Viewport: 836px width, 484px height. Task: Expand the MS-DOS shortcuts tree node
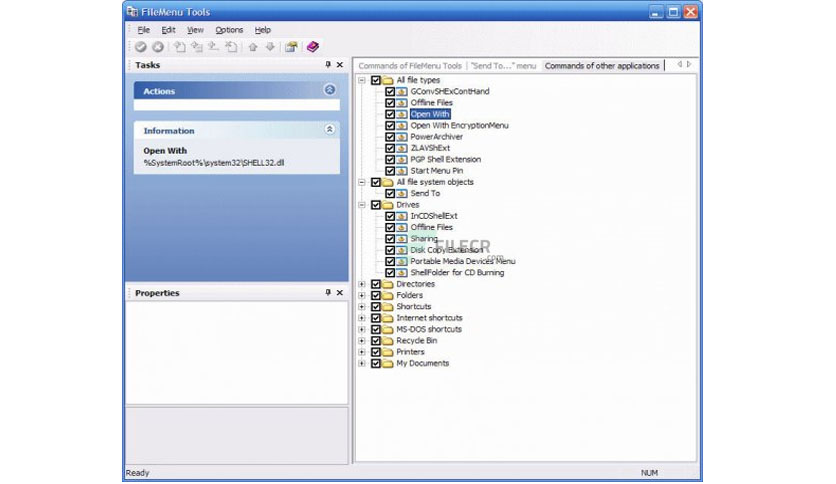[x=362, y=329]
